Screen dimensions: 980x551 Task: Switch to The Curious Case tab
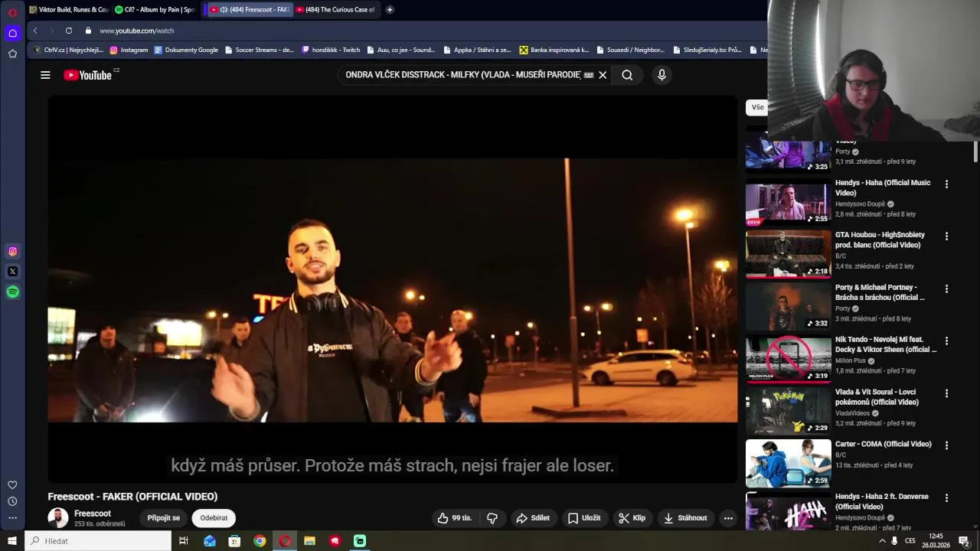pos(336,10)
